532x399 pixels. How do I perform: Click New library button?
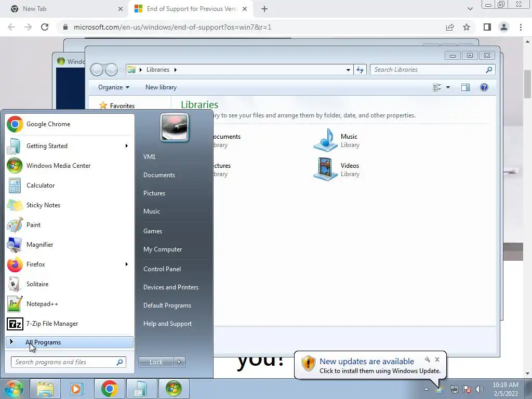pyautogui.click(x=161, y=87)
